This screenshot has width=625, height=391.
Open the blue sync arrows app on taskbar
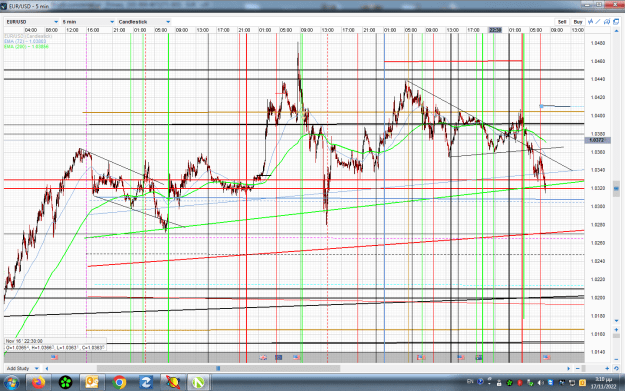[x=145, y=383]
